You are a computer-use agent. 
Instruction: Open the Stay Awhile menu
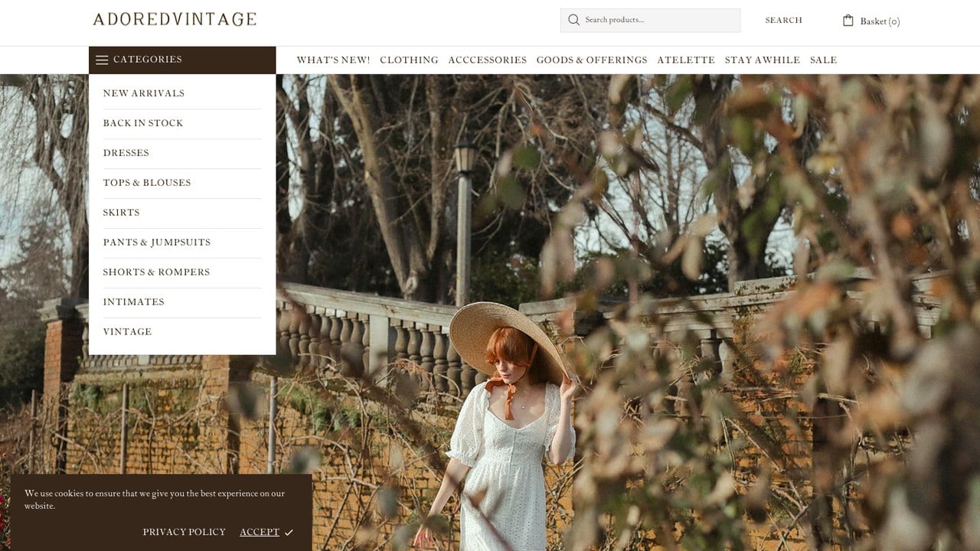coord(762,60)
